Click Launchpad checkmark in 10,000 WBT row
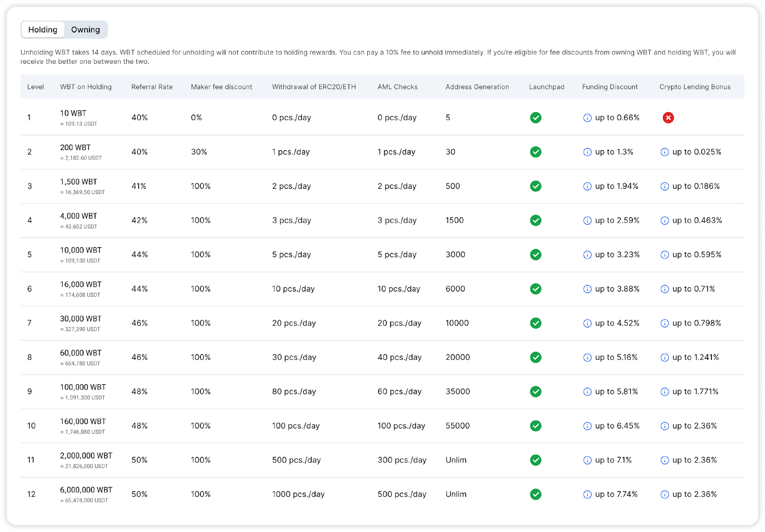The height and width of the screenshot is (532, 765). (x=535, y=255)
